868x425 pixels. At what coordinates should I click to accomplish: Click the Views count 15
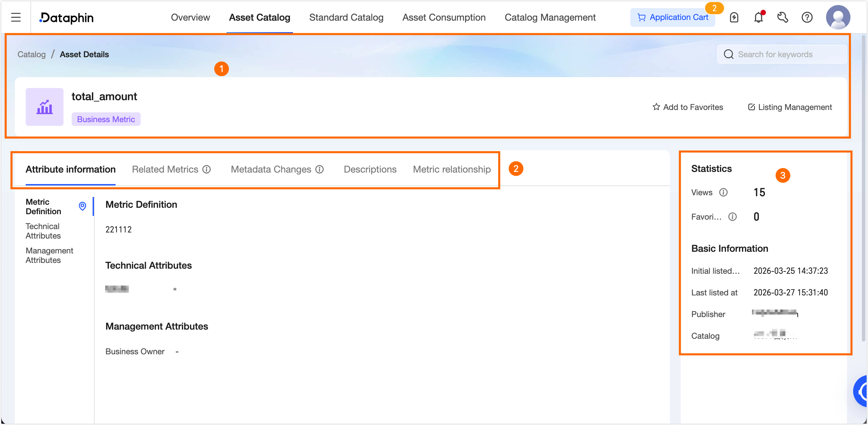(x=759, y=193)
